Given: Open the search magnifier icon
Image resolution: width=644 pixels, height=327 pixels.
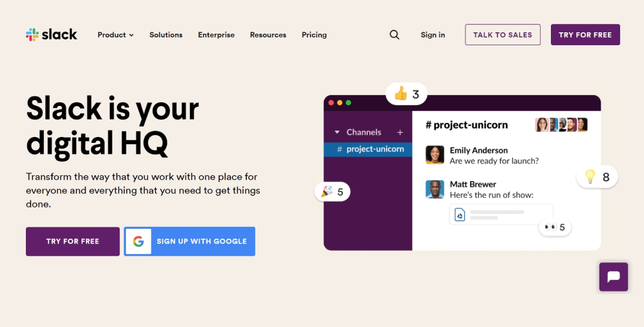Looking at the screenshot, I should pos(394,35).
